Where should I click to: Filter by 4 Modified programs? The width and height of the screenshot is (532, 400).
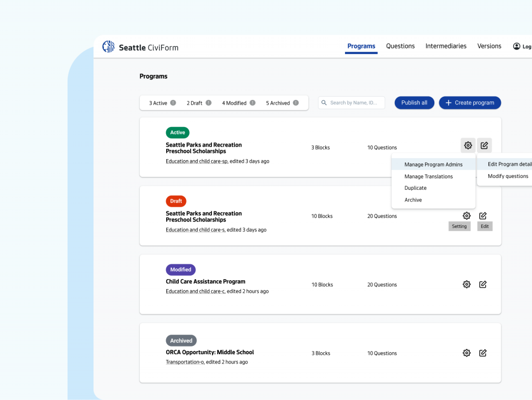[234, 103]
